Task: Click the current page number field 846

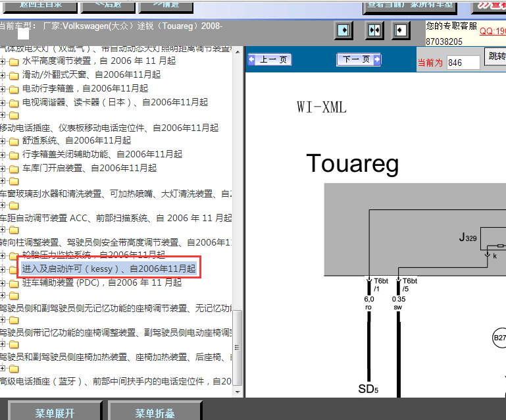Action: (x=463, y=63)
